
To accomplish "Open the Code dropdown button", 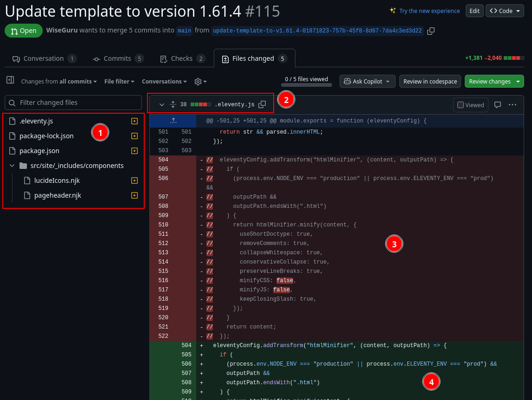I will point(505,11).
